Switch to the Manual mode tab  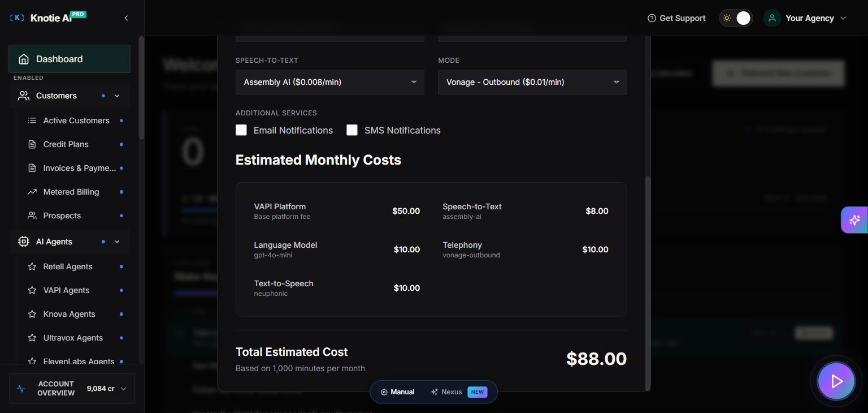397,392
